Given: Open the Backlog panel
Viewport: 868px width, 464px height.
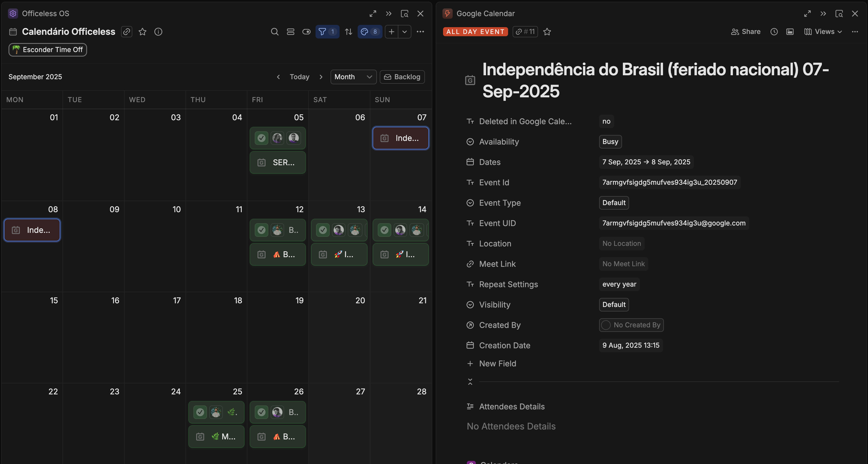Looking at the screenshot, I should pos(402,77).
